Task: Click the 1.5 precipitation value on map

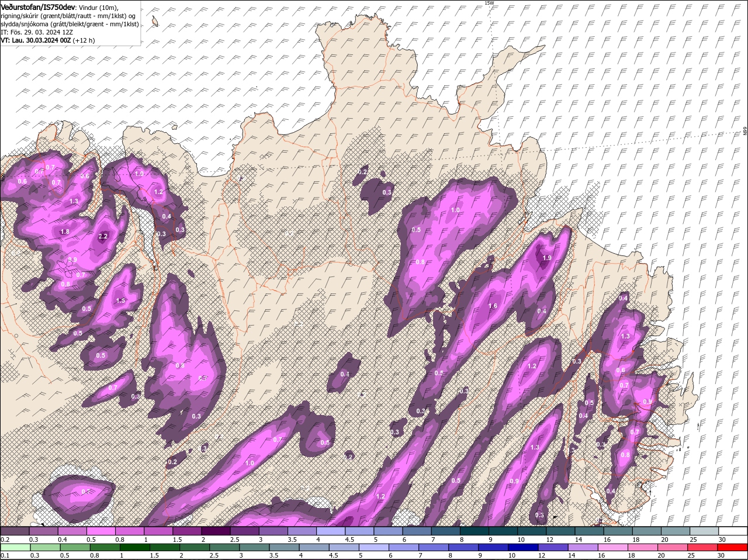Action: point(120,300)
